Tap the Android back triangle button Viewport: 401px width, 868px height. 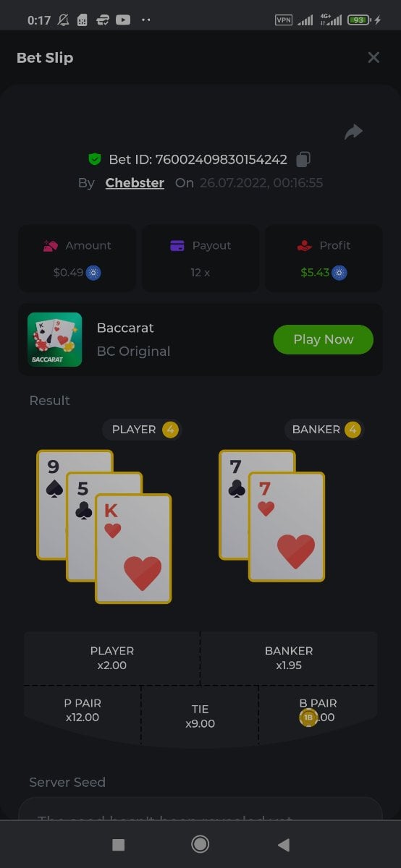coord(284,844)
